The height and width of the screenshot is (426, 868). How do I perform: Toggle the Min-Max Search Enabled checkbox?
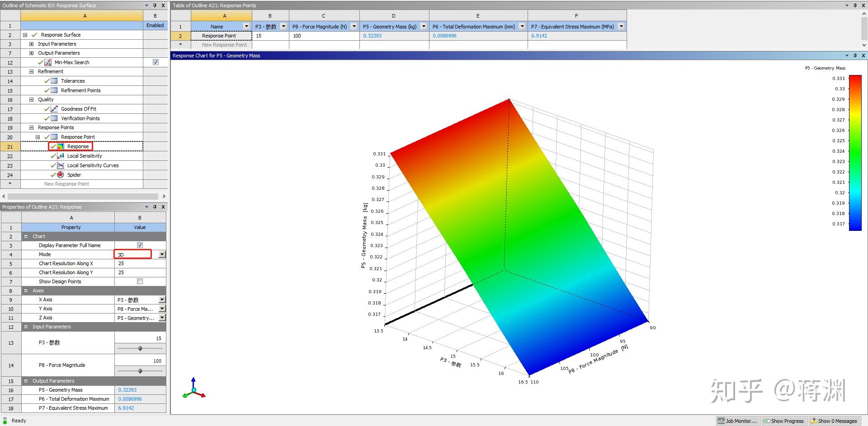156,62
